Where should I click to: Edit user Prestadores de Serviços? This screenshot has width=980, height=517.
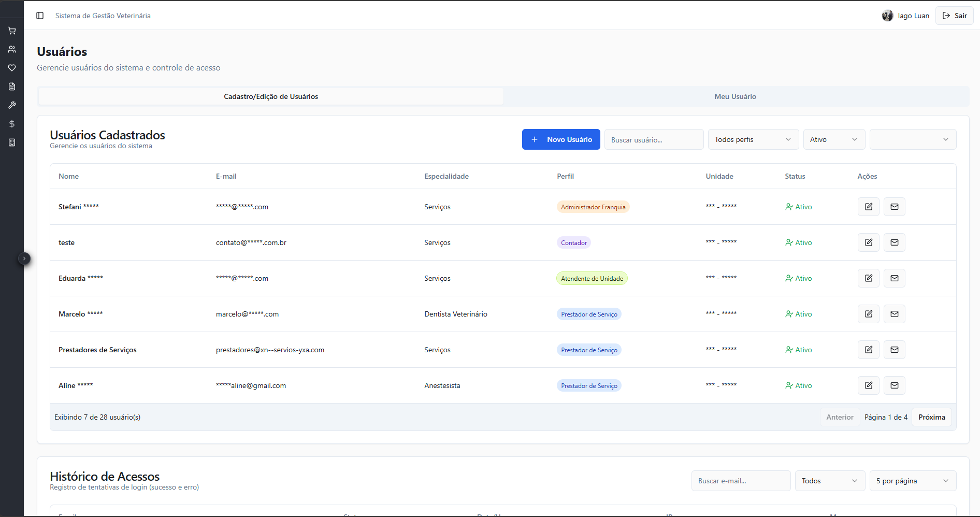(x=869, y=350)
